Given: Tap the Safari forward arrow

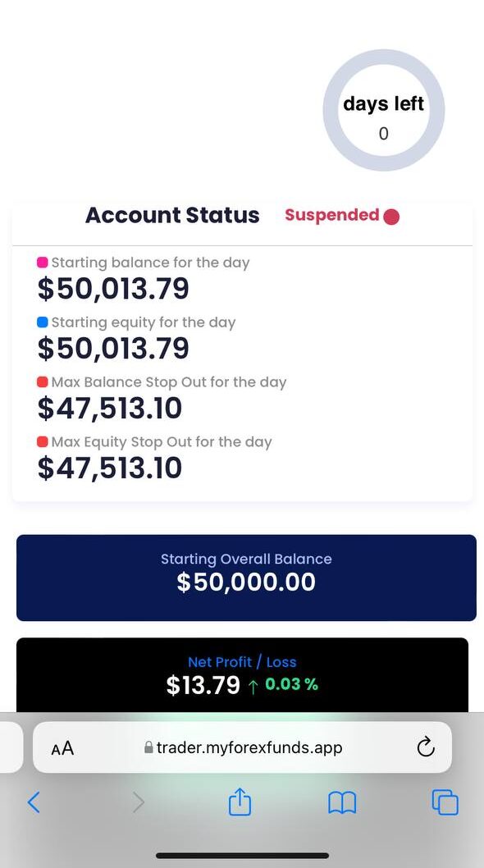Looking at the screenshot, I should point(139,802).
